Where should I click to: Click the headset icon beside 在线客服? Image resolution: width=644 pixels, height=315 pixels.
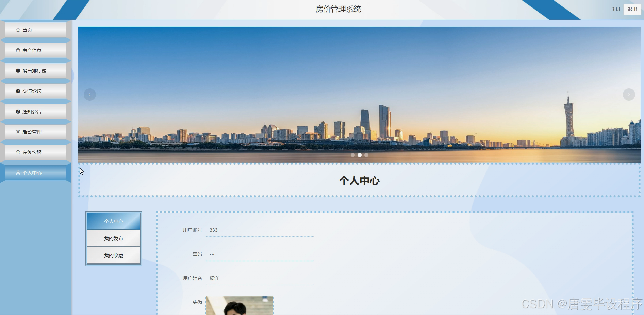click(18, 152)
